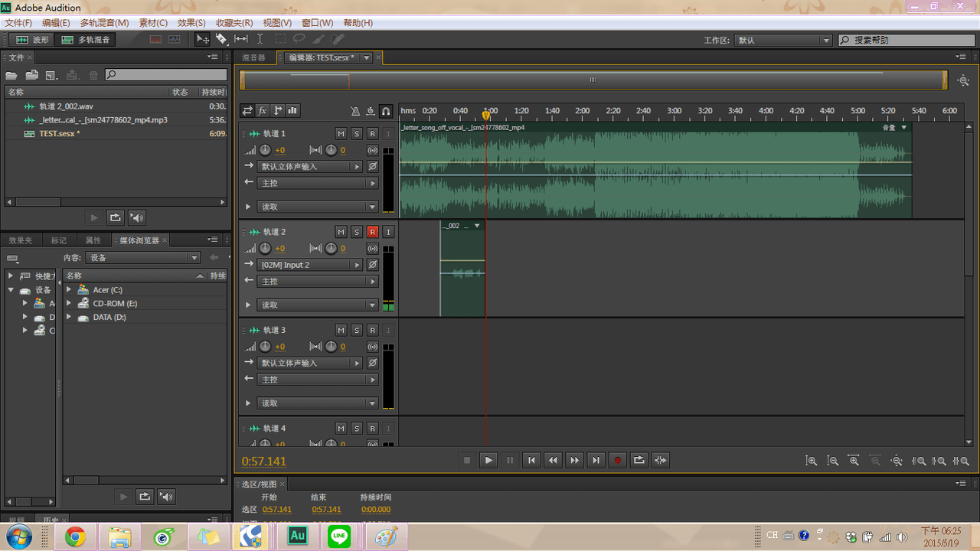The height and width of the screenshot is (551, 980).
Task: Toggle the metronome icon above tracks
Action: point(354,111)
